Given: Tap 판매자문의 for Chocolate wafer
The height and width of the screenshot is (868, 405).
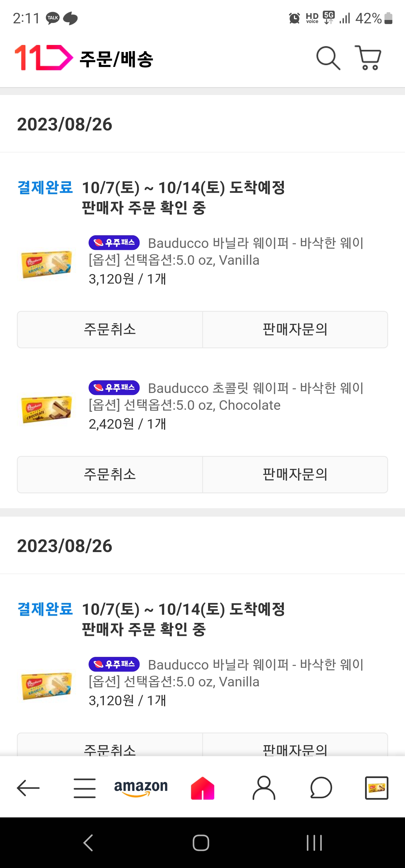Looking at the screenshot, I should [295, 474].
